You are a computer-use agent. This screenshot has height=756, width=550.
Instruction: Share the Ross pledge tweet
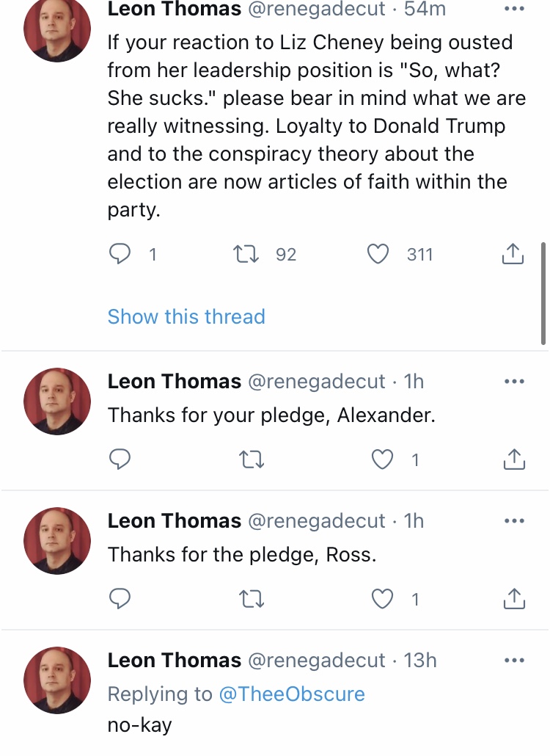click(x=514, y=598)
